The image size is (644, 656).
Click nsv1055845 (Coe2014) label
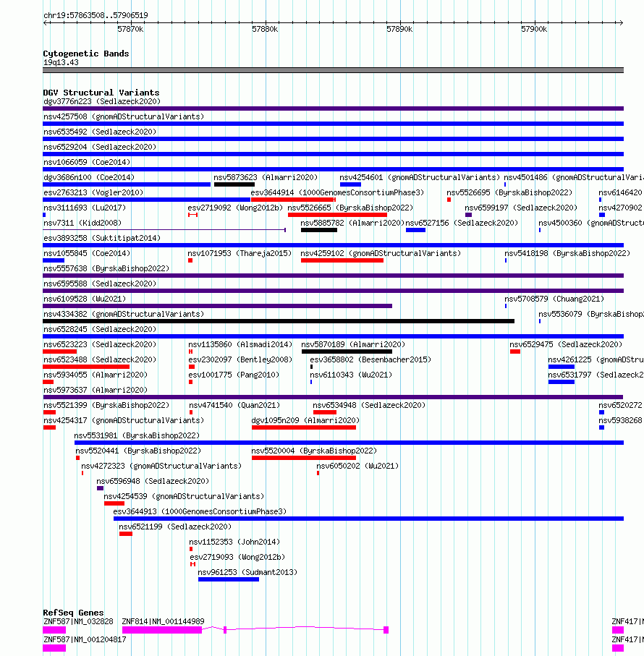[x=87, y=254]
